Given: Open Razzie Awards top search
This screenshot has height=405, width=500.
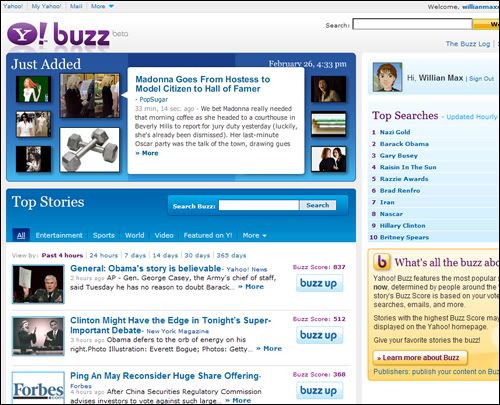Looking at the screenshot, I should click(404, 179).
